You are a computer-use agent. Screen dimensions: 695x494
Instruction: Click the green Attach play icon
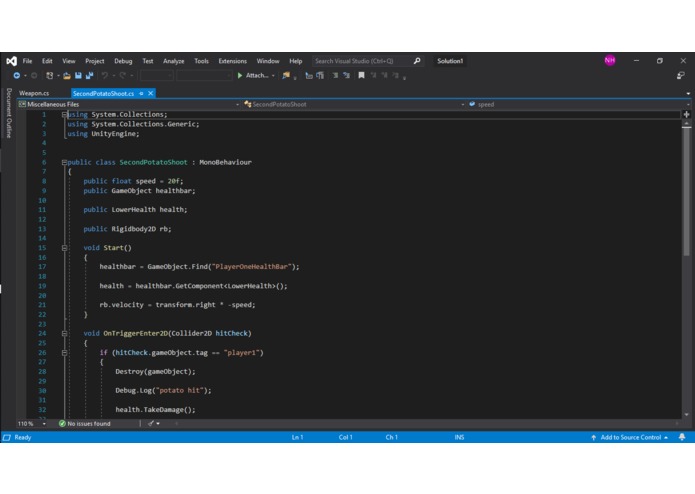click(240, 76)
